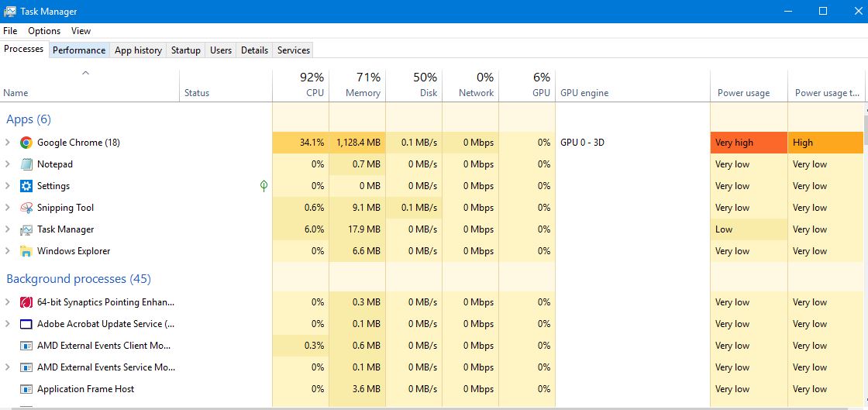Click the Power usage column header

click(749, 84)
